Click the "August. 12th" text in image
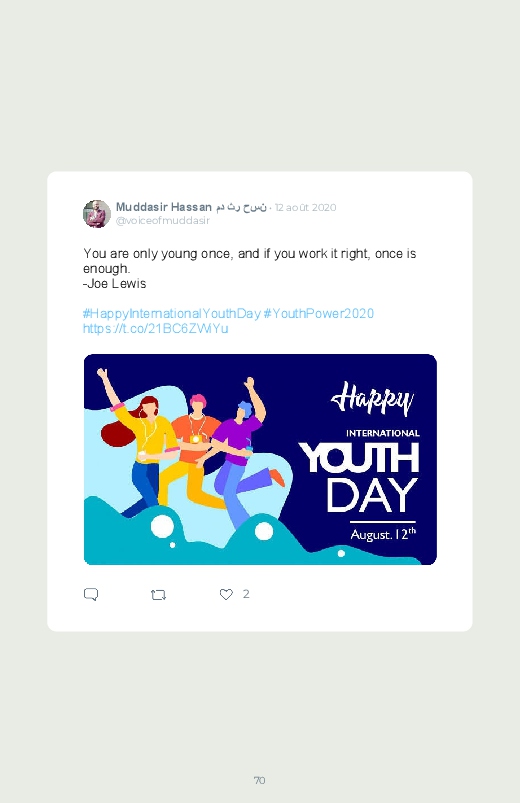The height and width of the screenshot is (803, 520). click(x=383, y=534)
